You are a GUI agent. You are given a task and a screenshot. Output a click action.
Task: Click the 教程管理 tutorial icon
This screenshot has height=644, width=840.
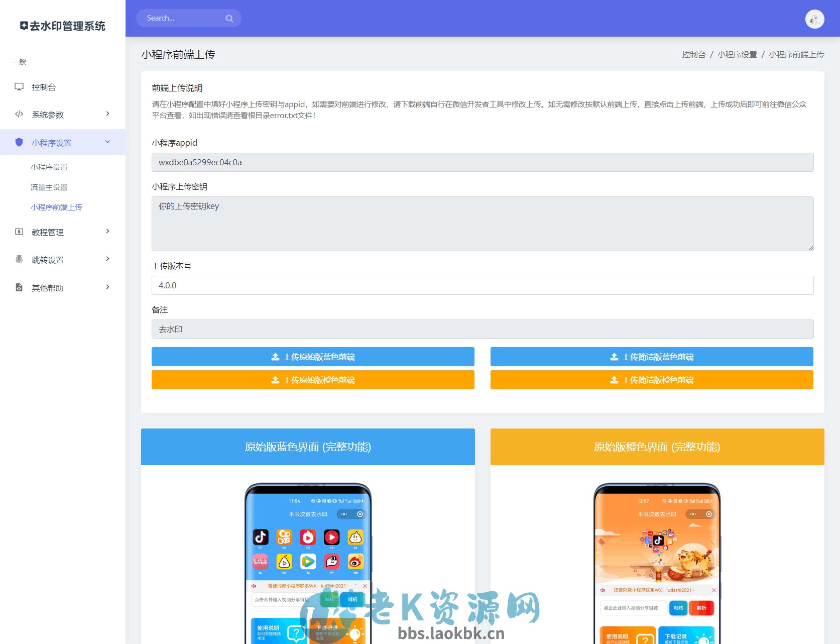click(19, 232)
